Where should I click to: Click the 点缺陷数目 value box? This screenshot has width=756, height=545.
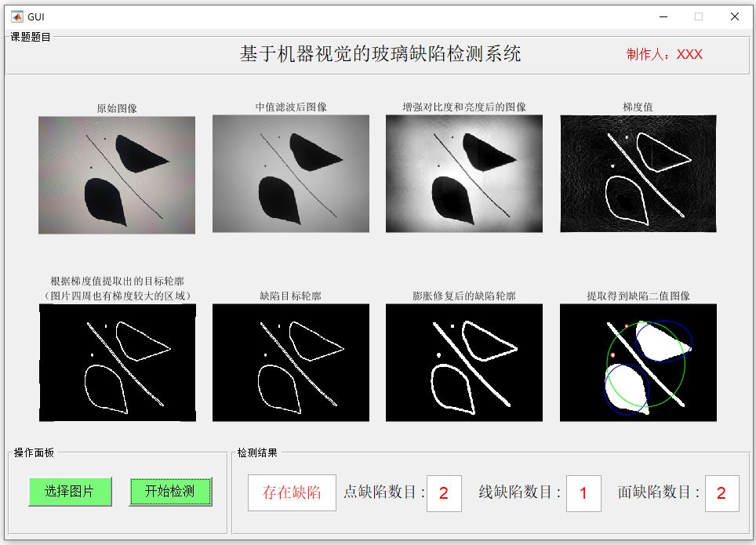point(444,493)
